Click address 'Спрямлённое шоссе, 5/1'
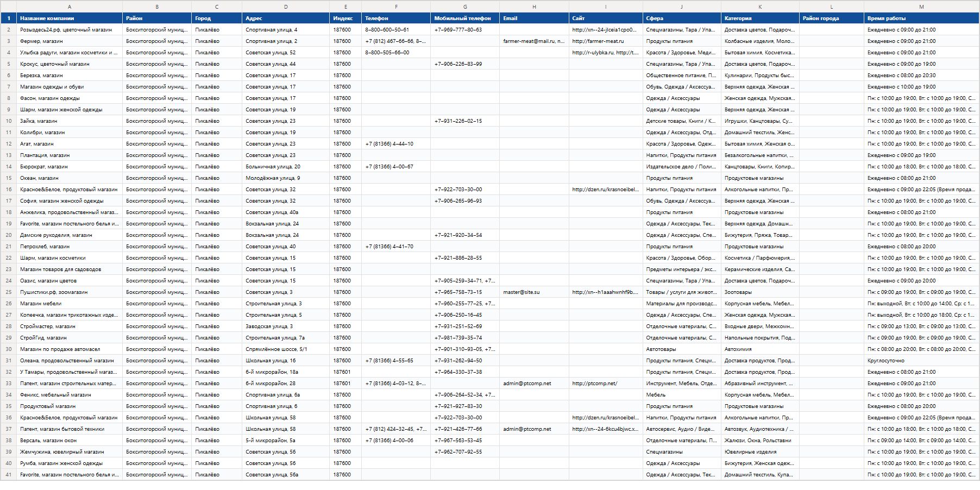The image size is (980, 490). 286,349
